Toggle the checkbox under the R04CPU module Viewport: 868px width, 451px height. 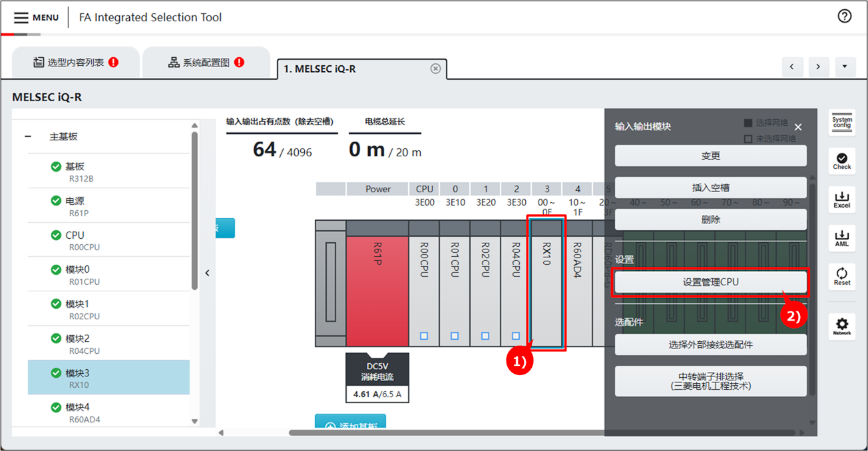(516, 336)
